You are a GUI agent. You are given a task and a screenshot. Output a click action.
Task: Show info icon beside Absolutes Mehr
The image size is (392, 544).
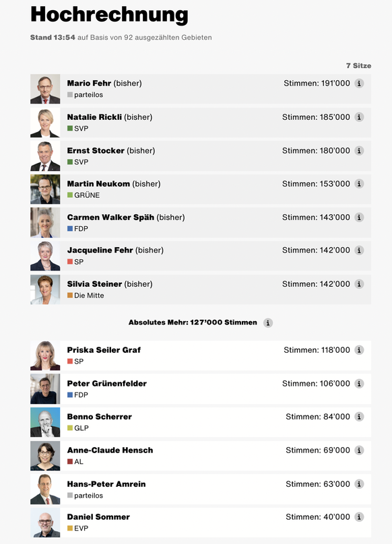coord(267,322)
